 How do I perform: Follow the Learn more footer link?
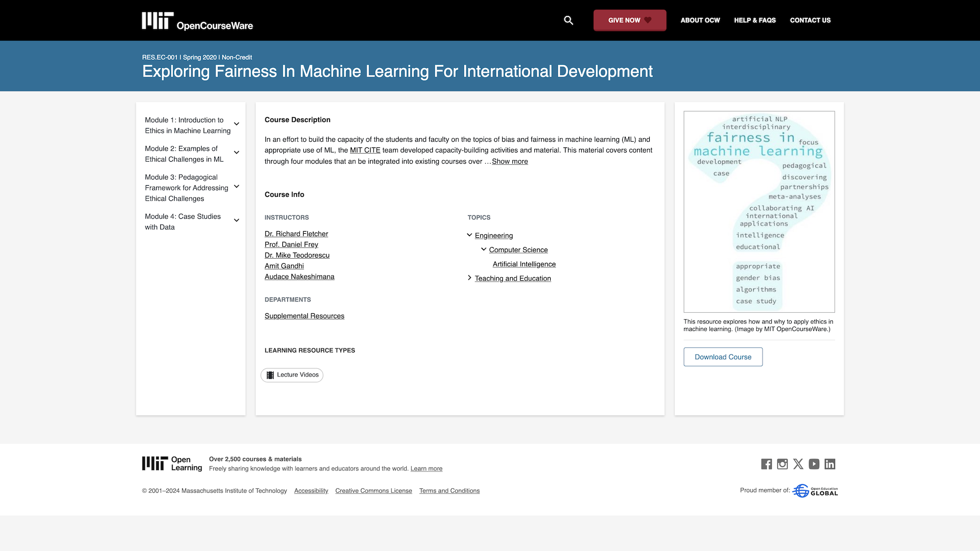tap(426, 468)
